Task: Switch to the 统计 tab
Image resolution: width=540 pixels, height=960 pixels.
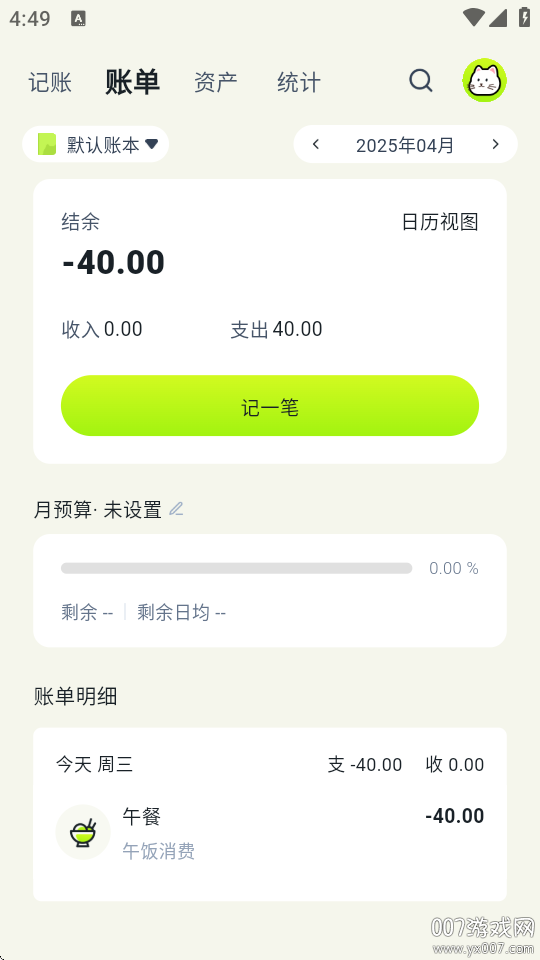Action: point(299,82)
